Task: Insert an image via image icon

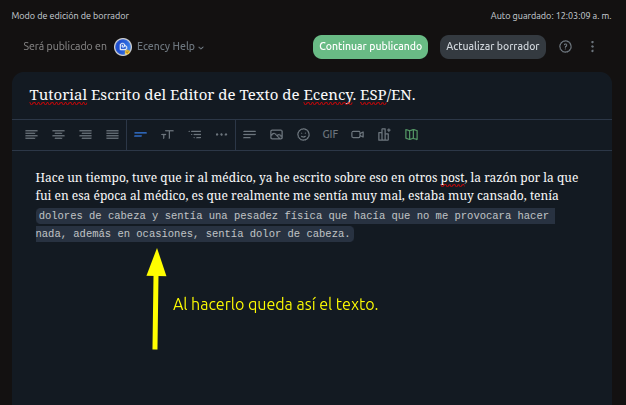Action: [x=276, y=135]
